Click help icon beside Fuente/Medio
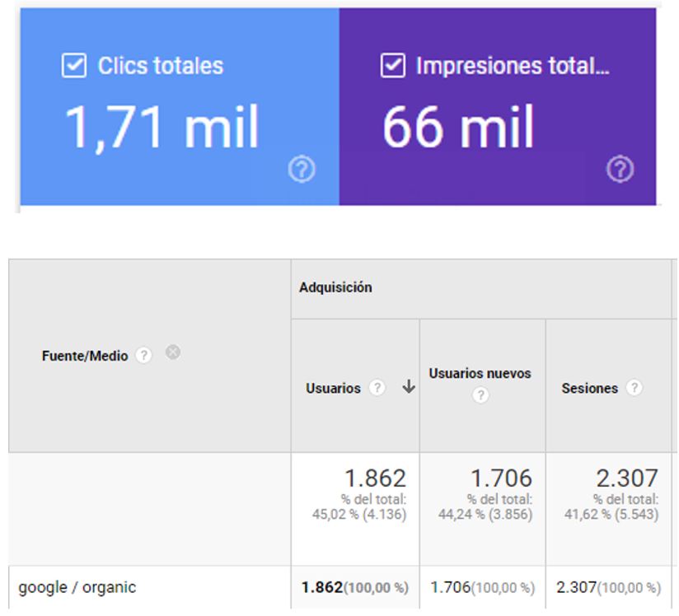Screen dimensions: 679x616 coord(144,356)
